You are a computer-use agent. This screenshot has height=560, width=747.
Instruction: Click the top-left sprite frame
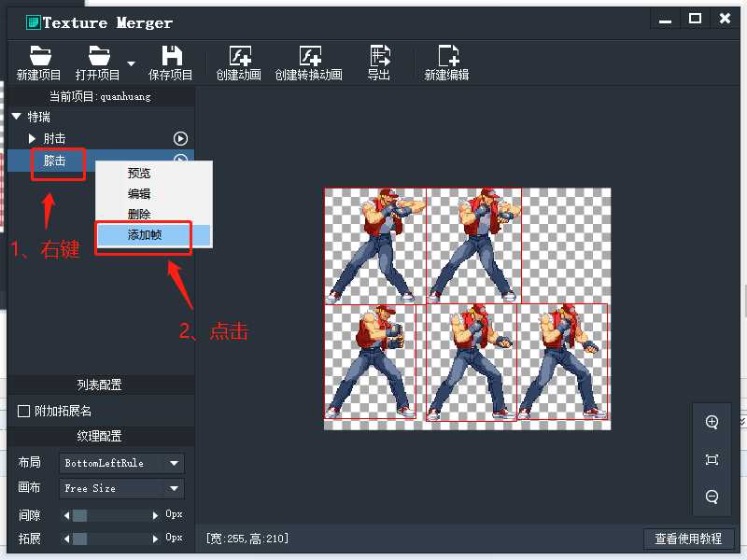375,245
